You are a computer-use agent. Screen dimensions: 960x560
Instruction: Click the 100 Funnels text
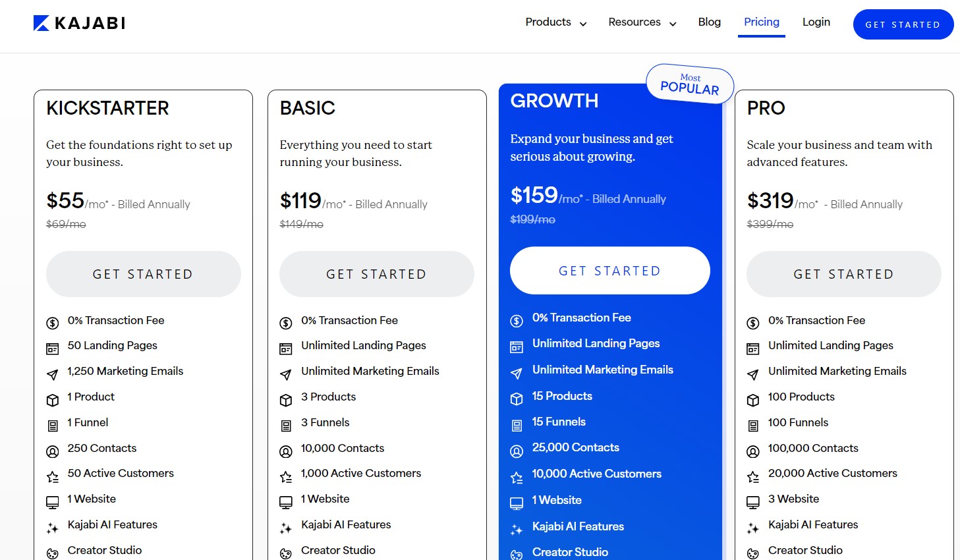[798, 422]
